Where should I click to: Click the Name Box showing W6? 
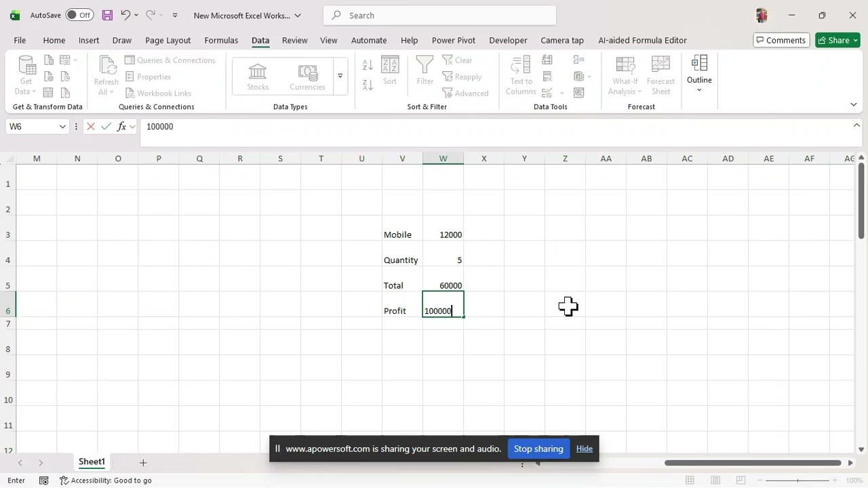click(31, 126)
